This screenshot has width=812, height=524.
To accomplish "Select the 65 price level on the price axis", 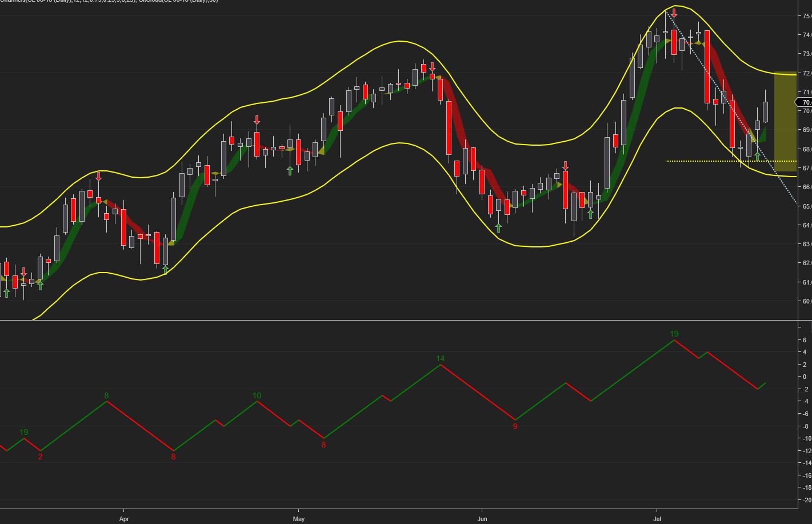I will tap(807, 206).
